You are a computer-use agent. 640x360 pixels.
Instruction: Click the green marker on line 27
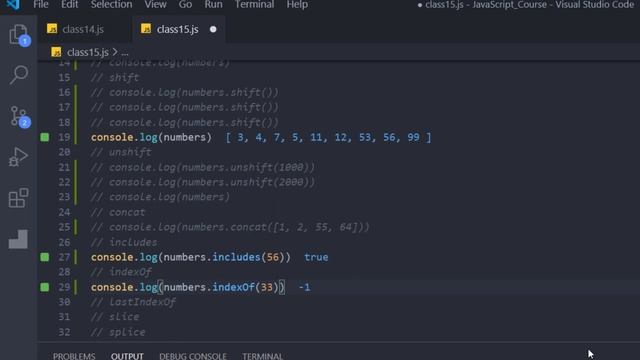(44, 257)
